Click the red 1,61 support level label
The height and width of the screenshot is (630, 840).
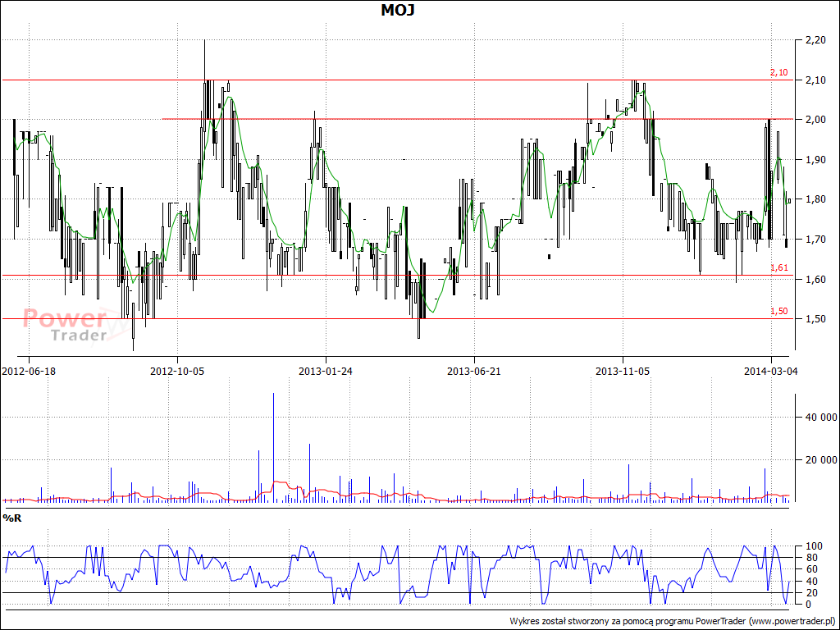click(x=779, y=268)
